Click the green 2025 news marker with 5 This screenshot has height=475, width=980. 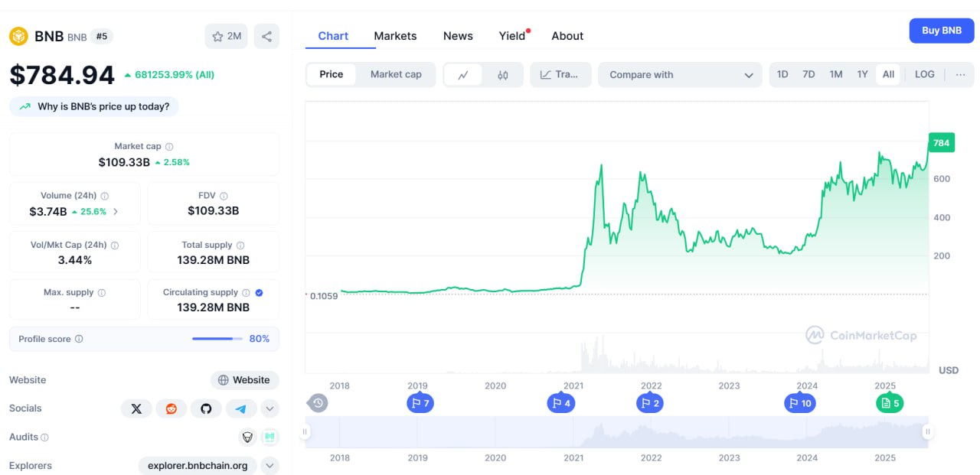tap(890, 403)
